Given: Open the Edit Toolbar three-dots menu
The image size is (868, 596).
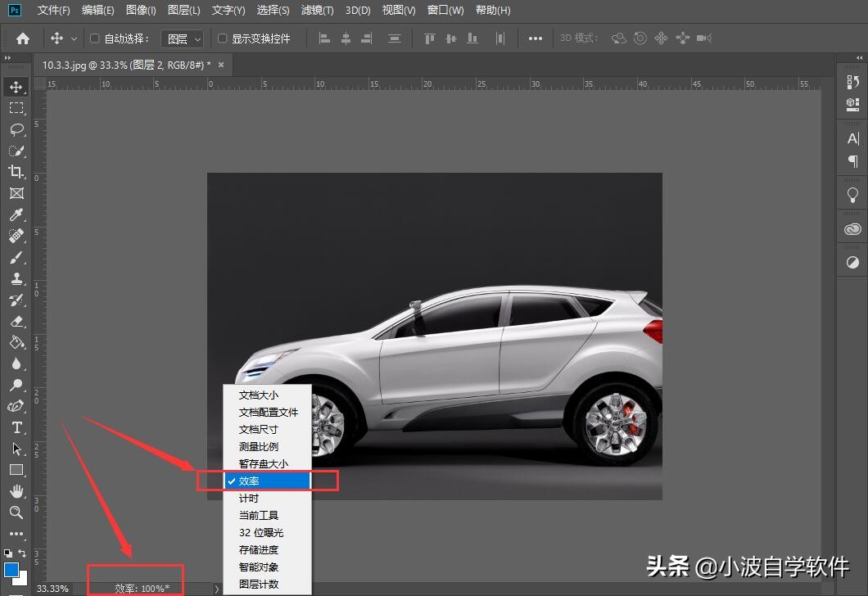Looking at the screenshot, I should tap(16, 534).
